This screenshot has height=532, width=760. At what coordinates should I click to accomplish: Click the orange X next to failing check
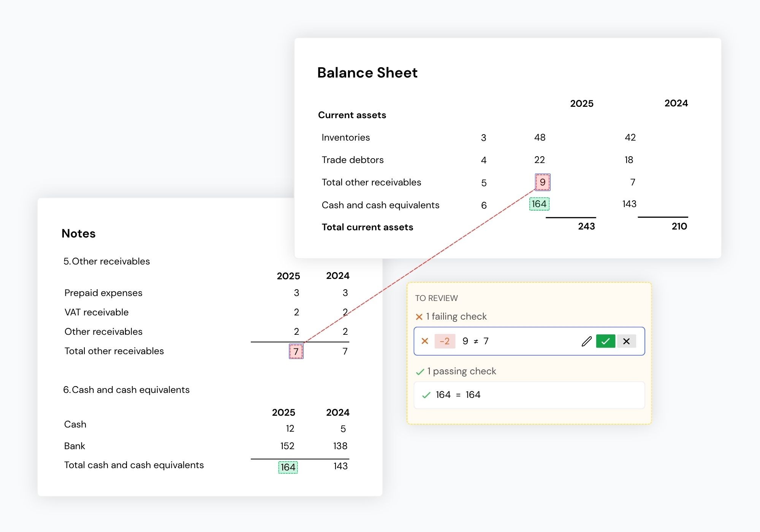tap(419, 317)
